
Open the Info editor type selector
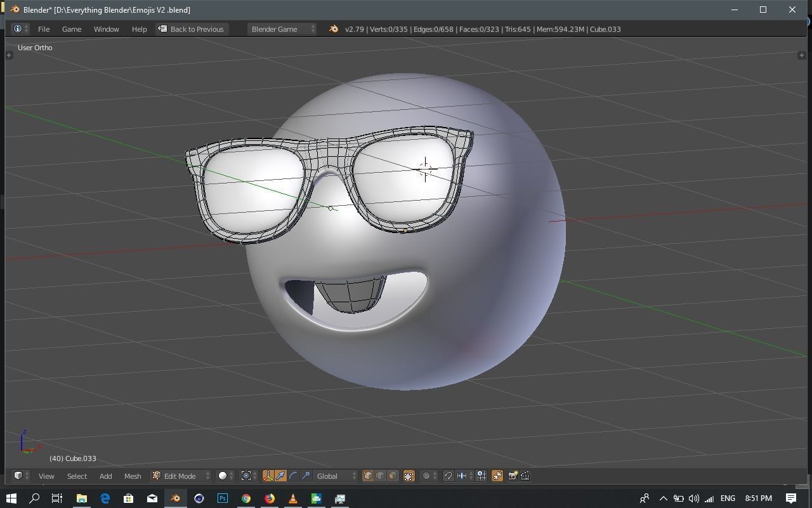(x=20, y=29)
